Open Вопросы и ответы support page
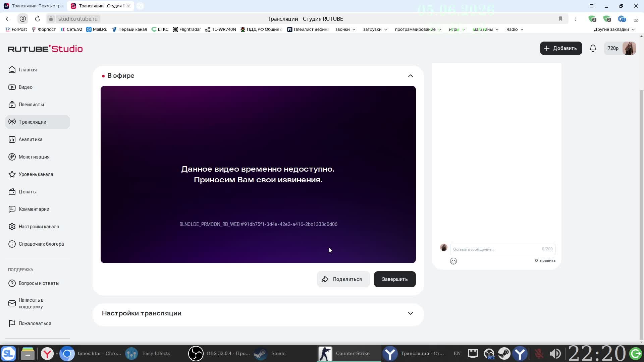The image size is (644, 362). point(38,283)
